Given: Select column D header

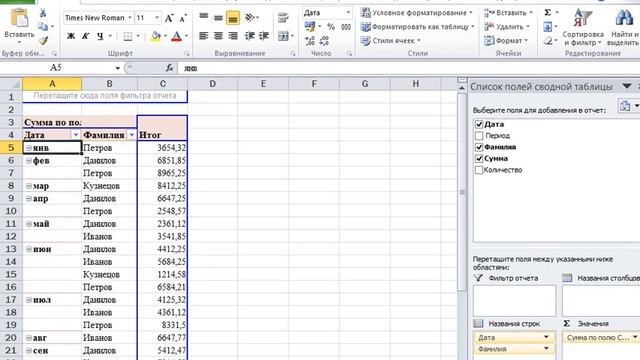Looking at the screenshot, I should pos(213,84).
